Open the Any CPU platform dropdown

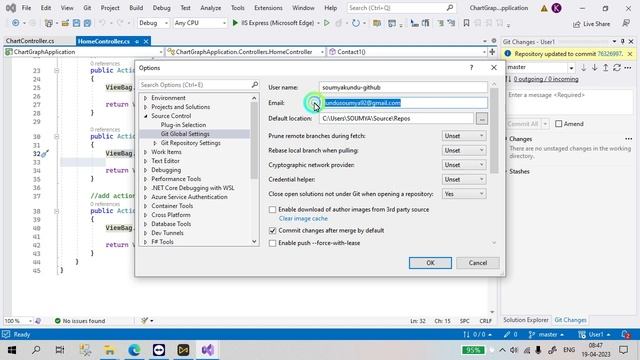point(200,23)
